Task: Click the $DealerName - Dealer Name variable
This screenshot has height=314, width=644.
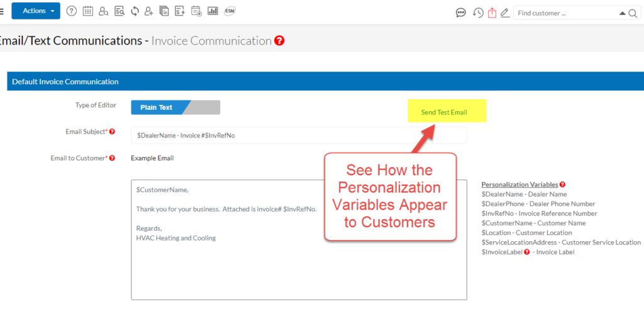Action: [524, 194]
